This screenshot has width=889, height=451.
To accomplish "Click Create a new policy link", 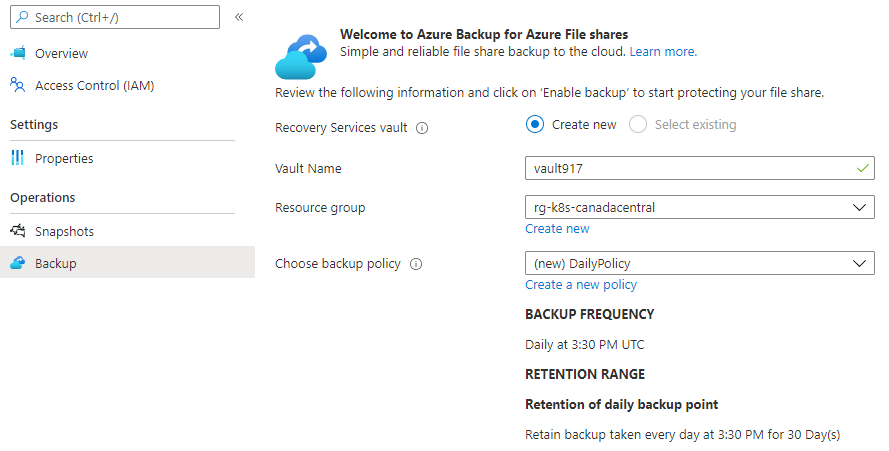I will coord(581,285).
